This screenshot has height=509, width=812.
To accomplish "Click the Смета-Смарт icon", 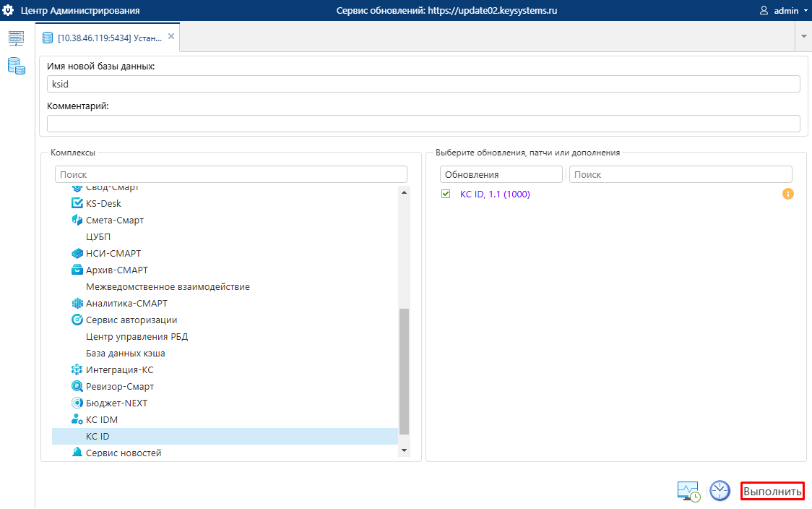I will coord(77,220).
